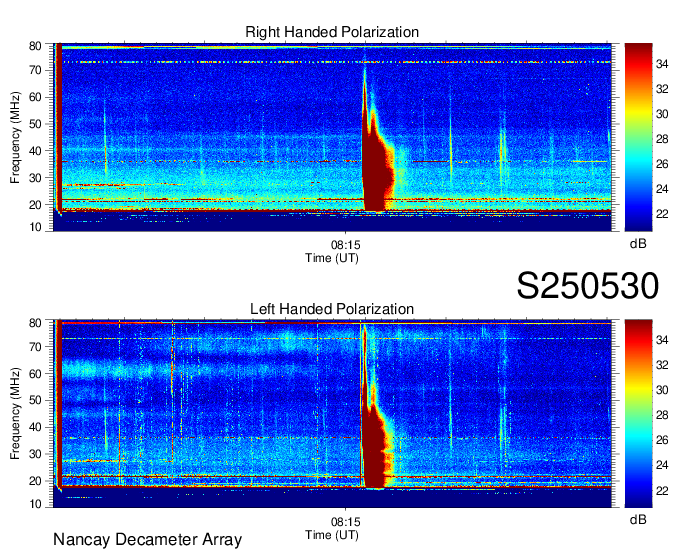680x552 pixels.
Task: Click the 26 dB label on upper color bar
Action: 662,164
